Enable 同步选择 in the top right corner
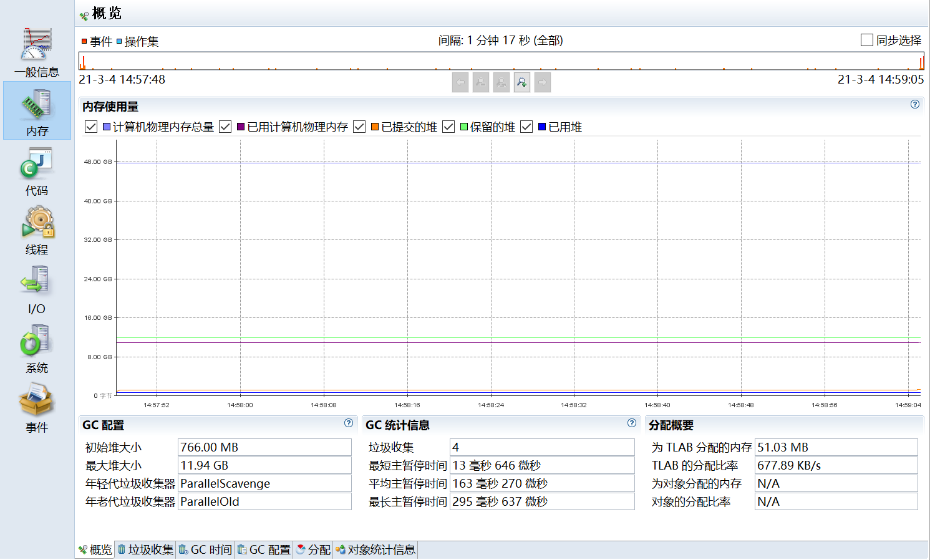930x560 pixels. [866, 40]
